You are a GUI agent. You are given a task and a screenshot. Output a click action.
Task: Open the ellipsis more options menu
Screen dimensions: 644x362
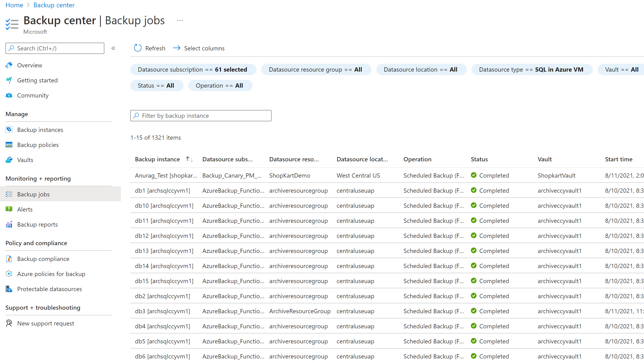[x=180, y=20]
